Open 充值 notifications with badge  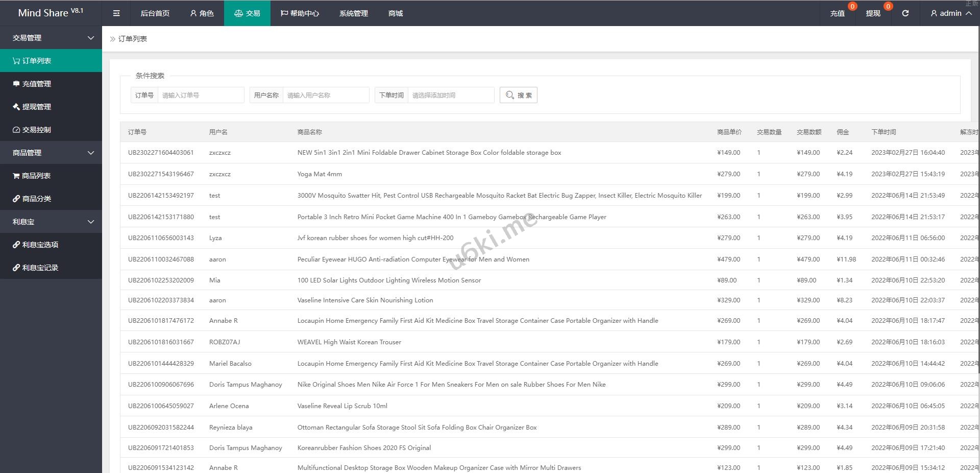(837, 13)
